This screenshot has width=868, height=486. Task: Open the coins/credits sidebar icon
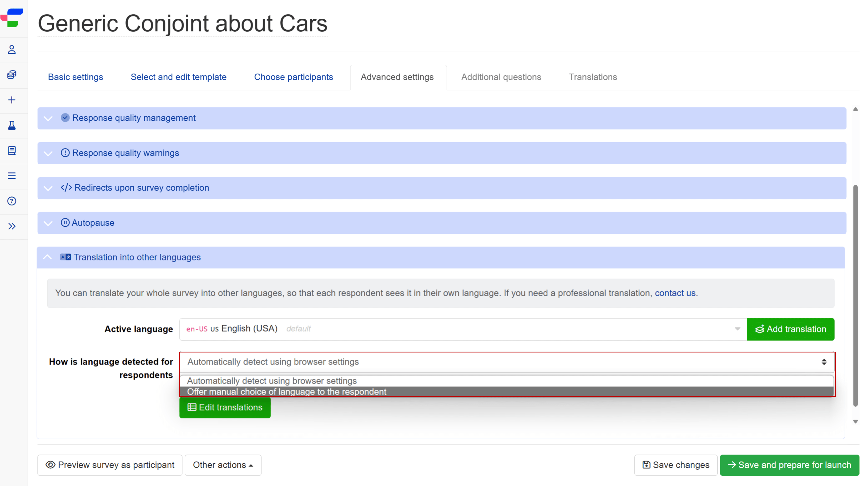(x=12, y=75)
